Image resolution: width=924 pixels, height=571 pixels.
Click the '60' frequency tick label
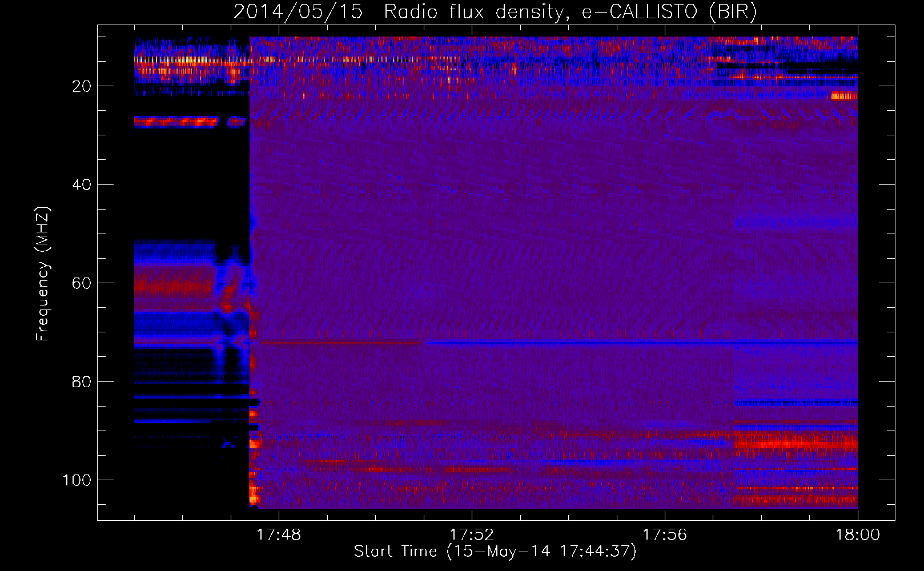coord(82,284)
